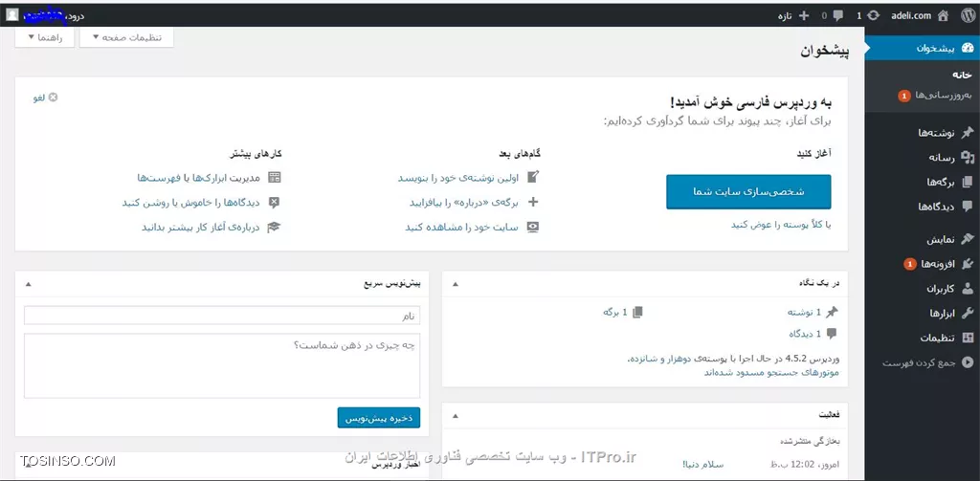Screen dimensions: 980x481
Task: Click the graduation cap icon in کارهای بیشتر
Action: click(273, 228)
